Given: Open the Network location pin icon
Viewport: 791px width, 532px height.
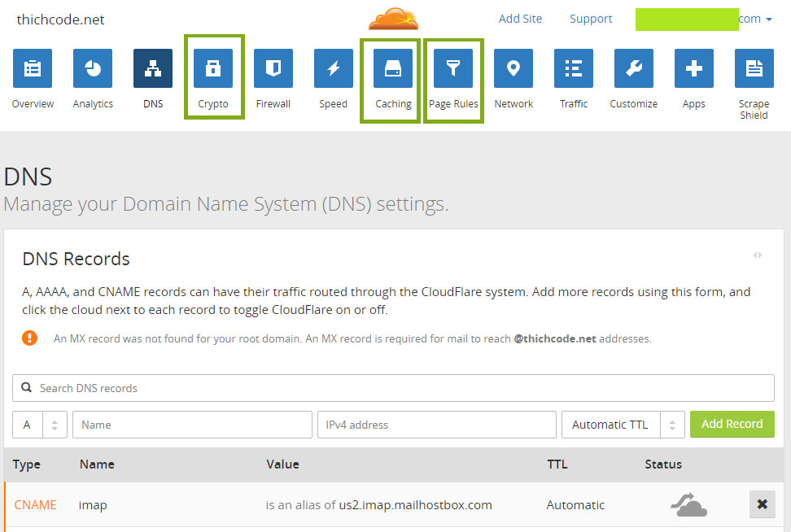Looking at the screenshot, I should tap(513, 68).
